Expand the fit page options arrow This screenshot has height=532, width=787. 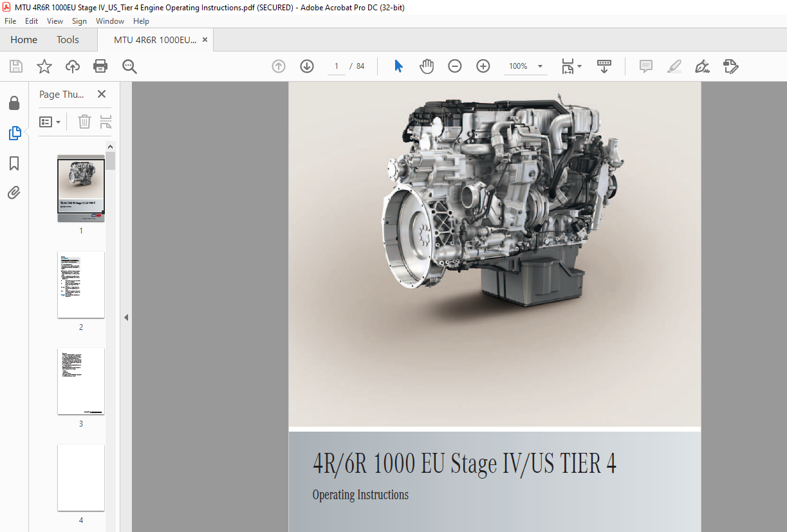[579, 66]
